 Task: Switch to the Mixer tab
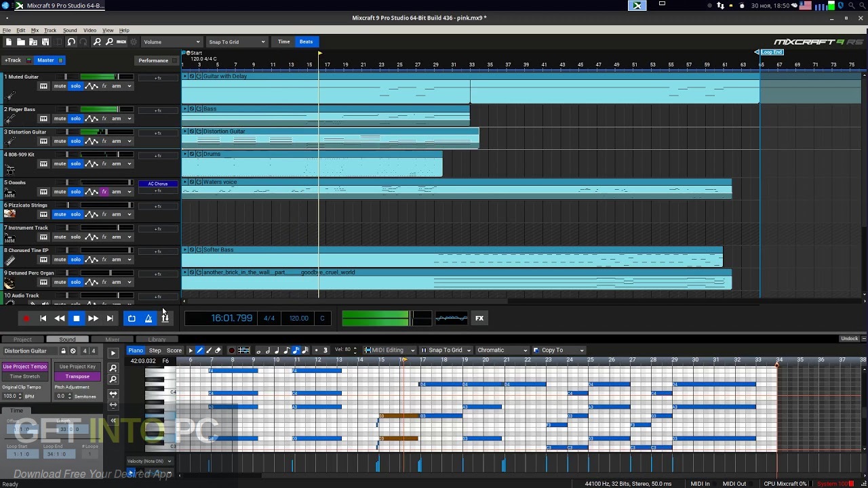pyautogui.click(x=113, y=339)
